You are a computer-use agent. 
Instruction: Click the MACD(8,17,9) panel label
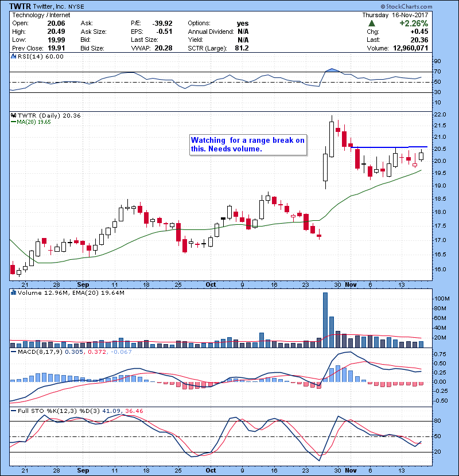(x=40, y=352)
